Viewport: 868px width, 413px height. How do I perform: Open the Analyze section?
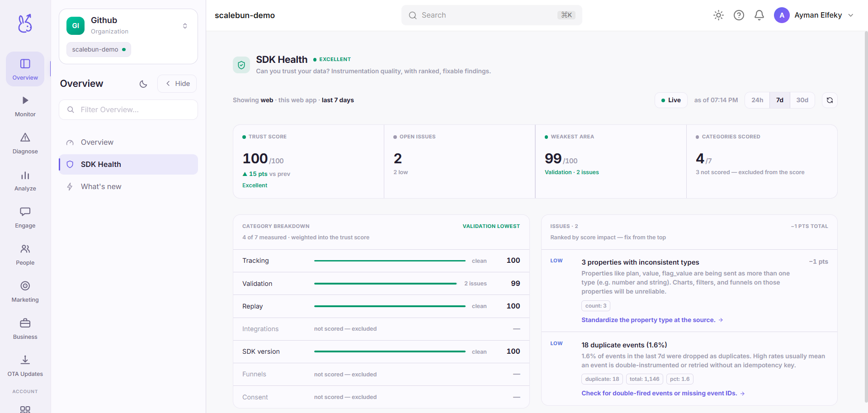[x=25, y=180]
